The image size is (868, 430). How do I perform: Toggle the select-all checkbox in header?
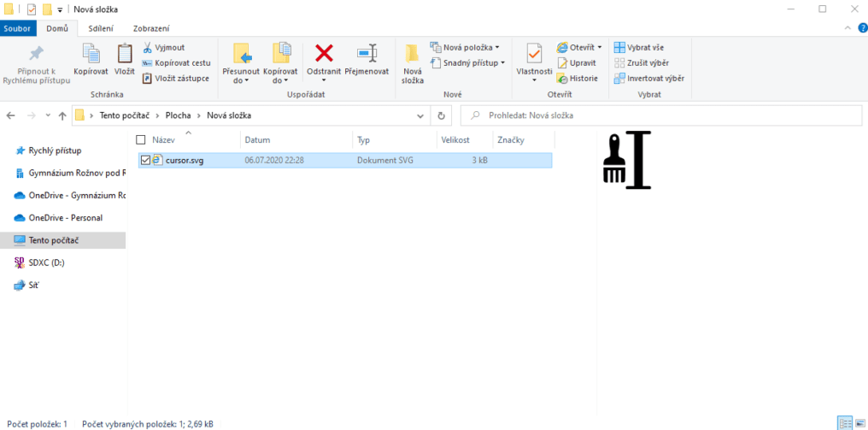pos(141,139)
